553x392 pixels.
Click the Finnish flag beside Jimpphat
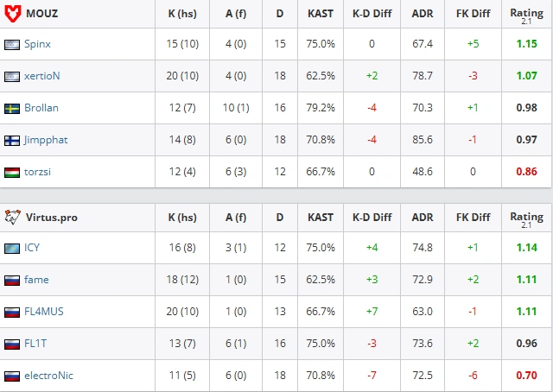[12, 140]
